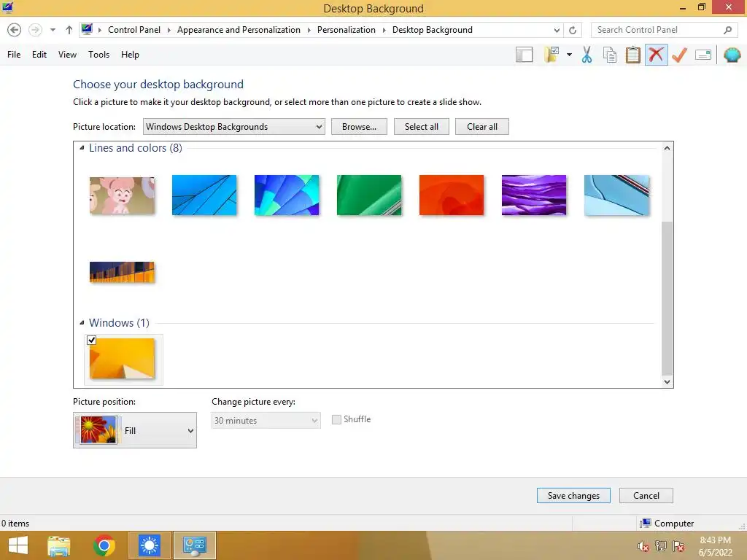Screen dimensions: 747x560
Task: Click the Forward navigation arrow
Action: pyautogui.click(x=35, y=30)
